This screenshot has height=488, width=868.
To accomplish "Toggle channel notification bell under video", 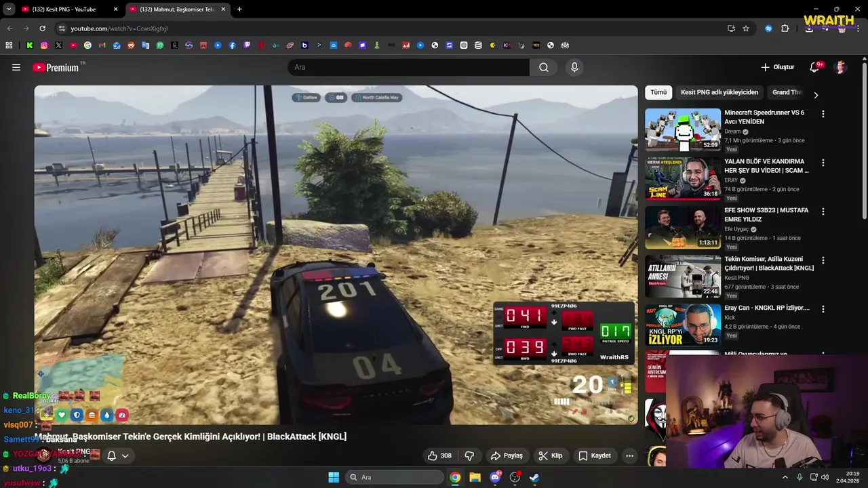I will (111, 455).
